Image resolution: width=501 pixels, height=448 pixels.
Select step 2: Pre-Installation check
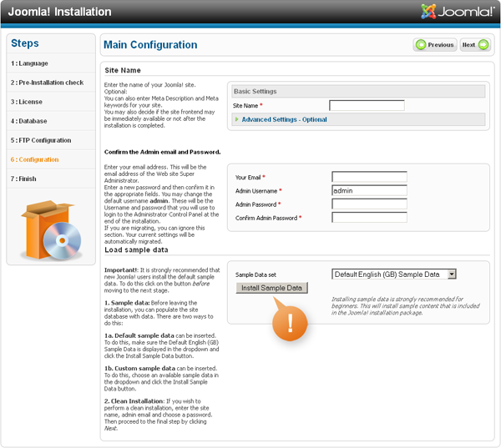coord(47,83)
